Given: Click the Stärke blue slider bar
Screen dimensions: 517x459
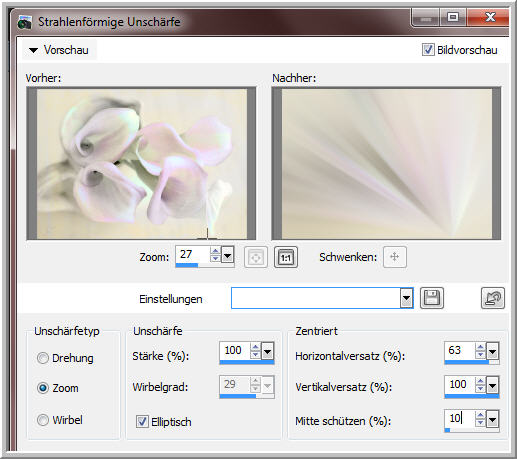Looking at the screenshot, I should [247, 362].
